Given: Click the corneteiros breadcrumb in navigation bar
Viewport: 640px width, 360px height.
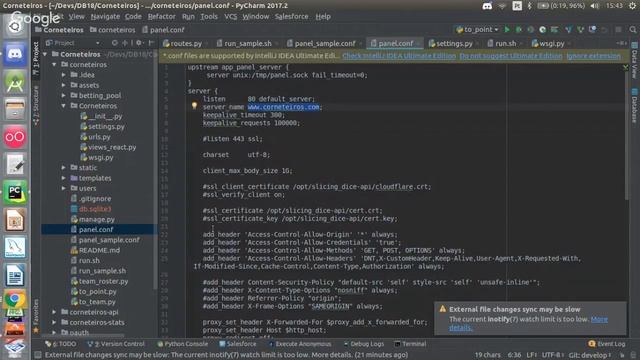Looking at the screenshot, I should (x=112, y=30).
